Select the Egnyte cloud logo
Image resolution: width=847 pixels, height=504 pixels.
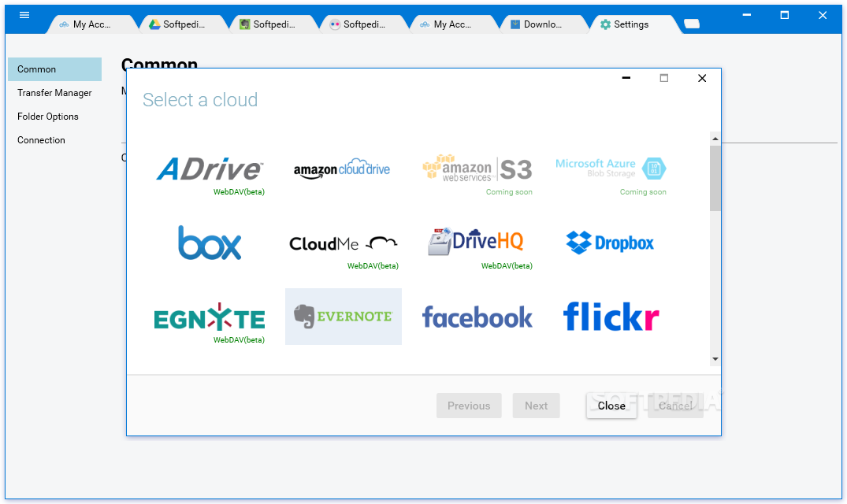tap(210, 317)
